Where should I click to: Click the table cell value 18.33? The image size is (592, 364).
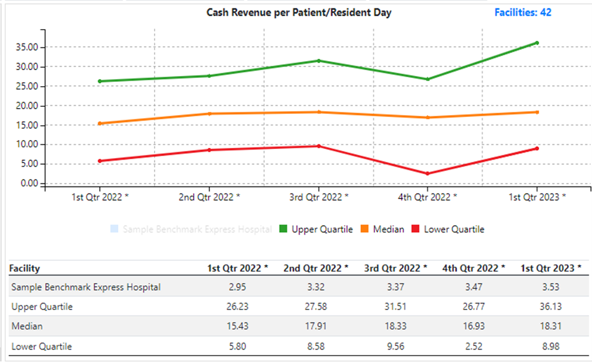pyautogui.click(x=396, y=326)
